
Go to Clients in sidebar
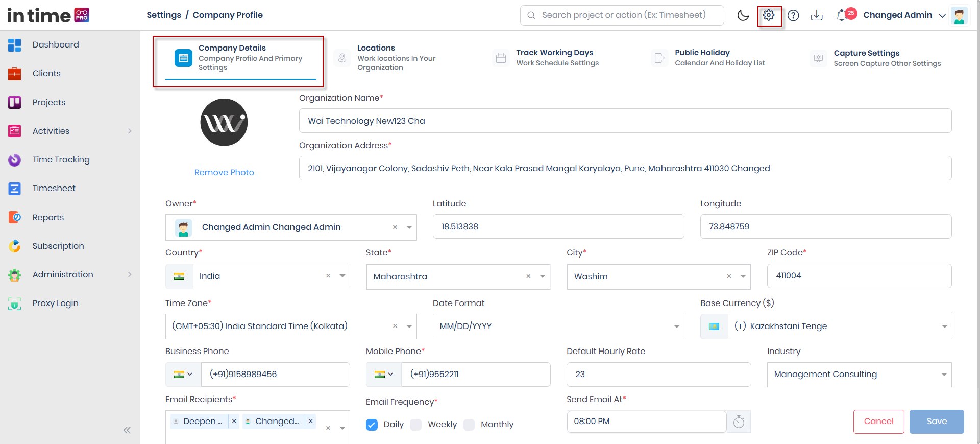[46, 73]
